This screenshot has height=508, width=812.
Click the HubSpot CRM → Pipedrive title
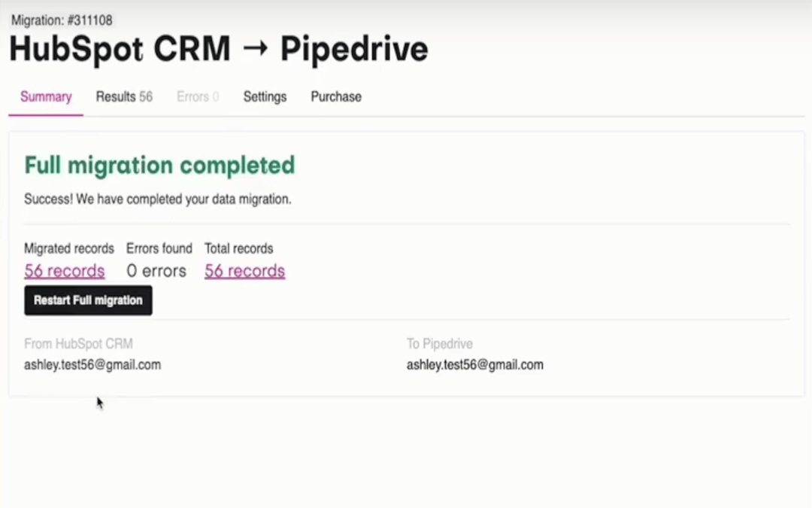coord(218,48)
